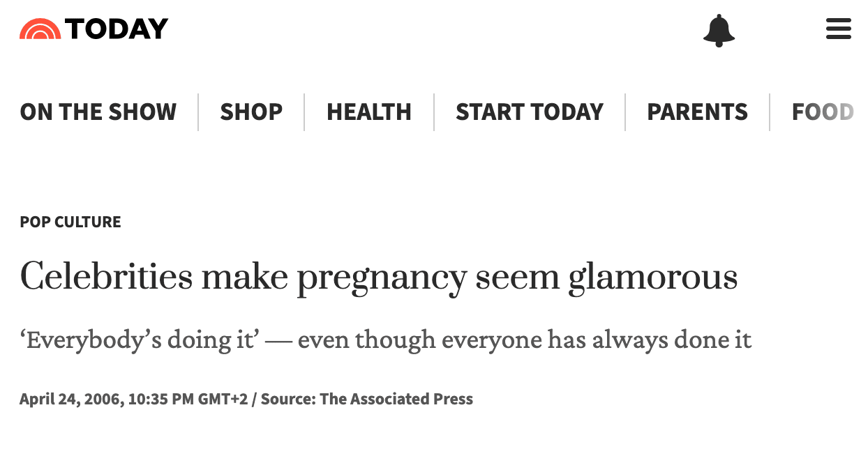Open notifications with the bell icon
Viewport: 868px width, 456px height.
(x=719, y=30)
